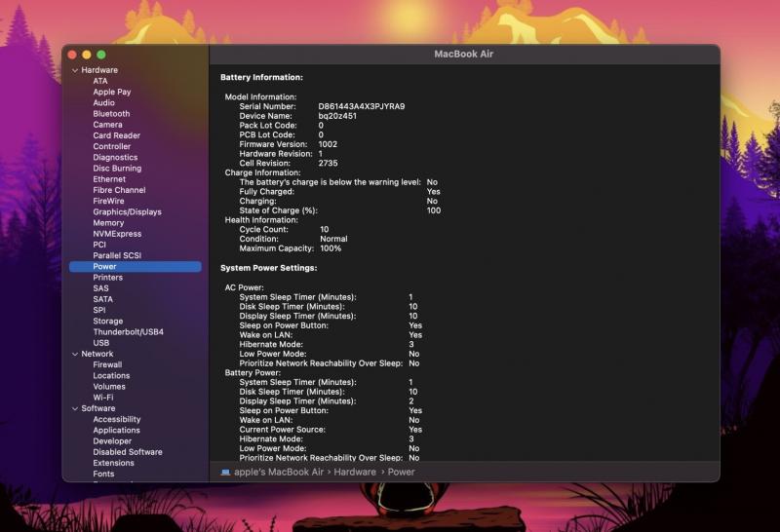Screen dimensions: 780x532
Task: Select Diagnostics in the sidebar
Action: (115, 158)
